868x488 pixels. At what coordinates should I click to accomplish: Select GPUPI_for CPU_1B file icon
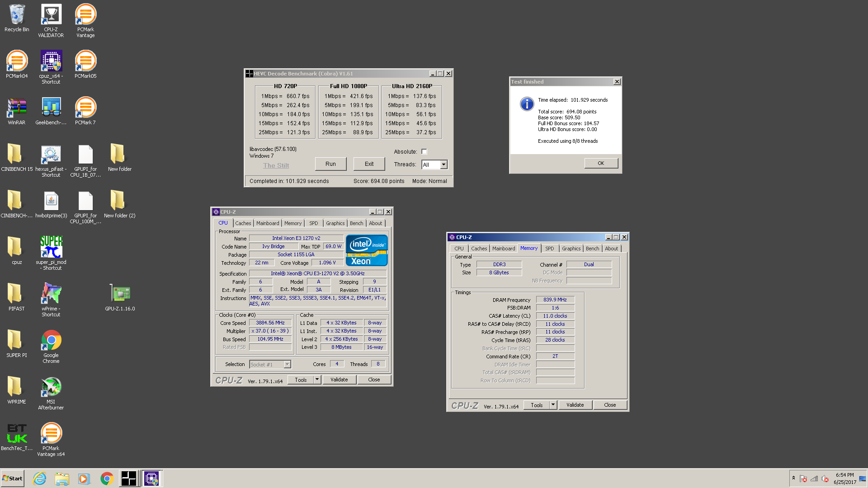[85, 160]
